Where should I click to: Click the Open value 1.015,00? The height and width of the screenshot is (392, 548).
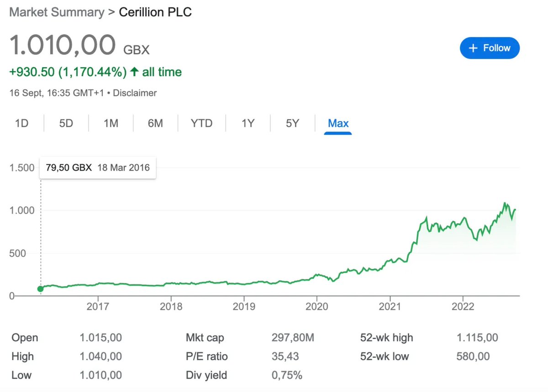point(100,338)
